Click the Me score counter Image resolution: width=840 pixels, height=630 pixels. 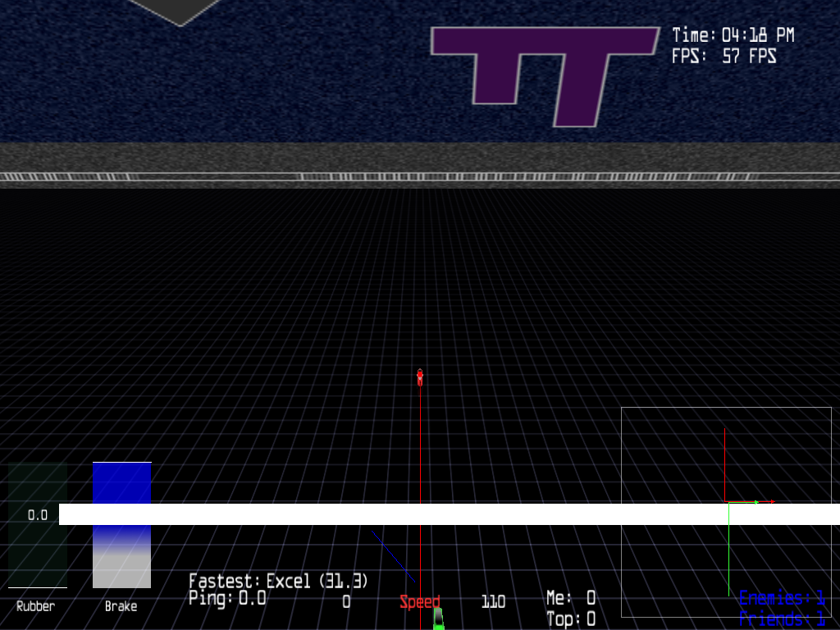(571, 599)
